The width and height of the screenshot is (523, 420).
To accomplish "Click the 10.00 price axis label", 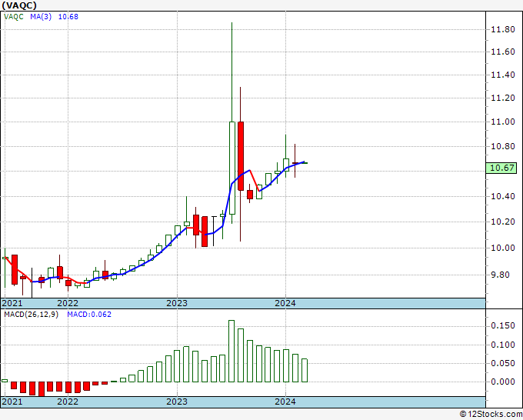I will 503,248.
